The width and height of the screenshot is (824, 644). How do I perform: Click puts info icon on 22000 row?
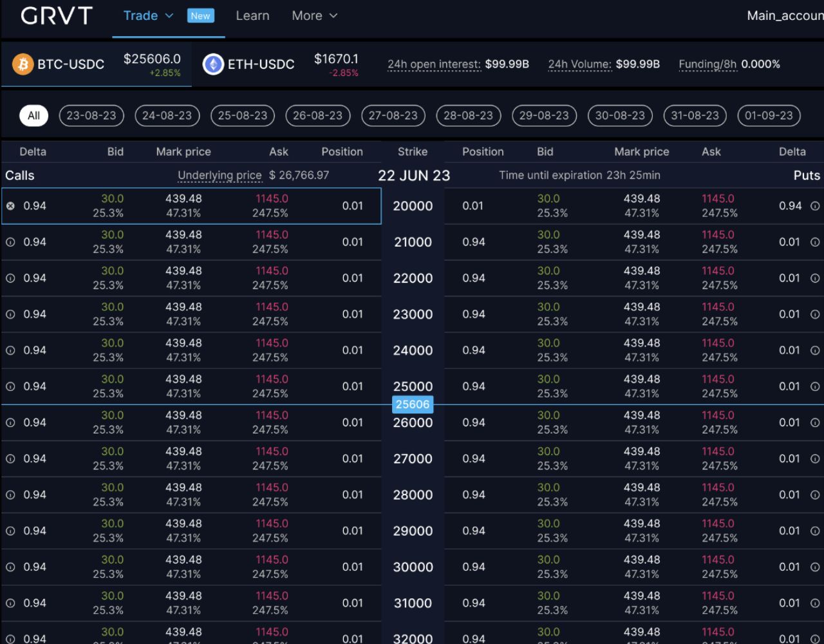pyautogui.click(x=815, y=278)
